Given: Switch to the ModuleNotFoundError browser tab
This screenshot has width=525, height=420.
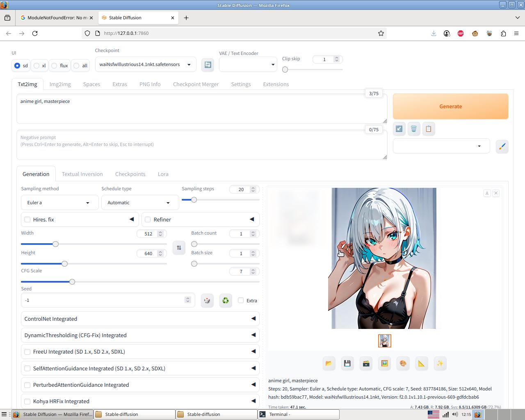Looking at the screenshot, I should tap(57, 18).
